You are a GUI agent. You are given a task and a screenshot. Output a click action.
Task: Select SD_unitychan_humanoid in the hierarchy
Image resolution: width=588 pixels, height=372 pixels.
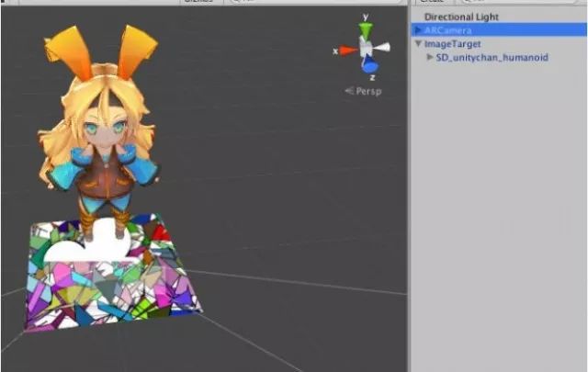coord(492,57)
